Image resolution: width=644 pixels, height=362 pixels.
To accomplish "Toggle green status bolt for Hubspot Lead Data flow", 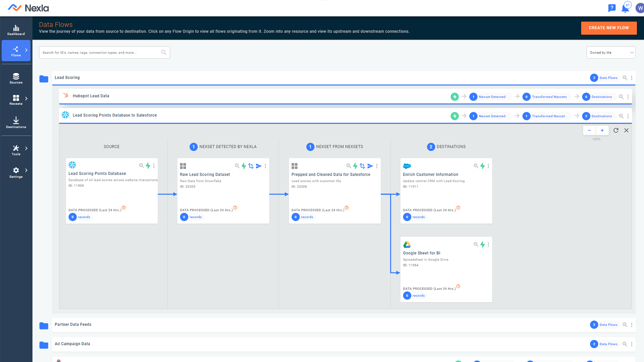I will [x=454, y=97].
